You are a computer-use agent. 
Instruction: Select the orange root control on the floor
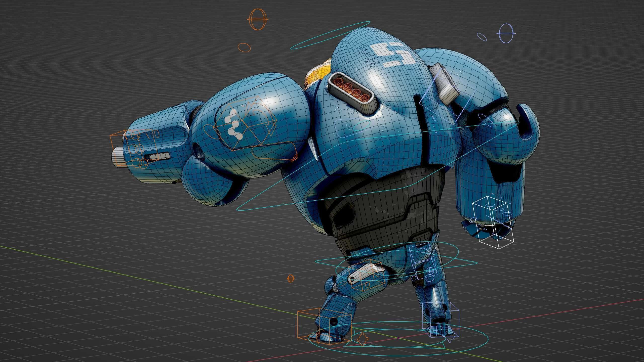pyautogui.click(x=363, y=340)
